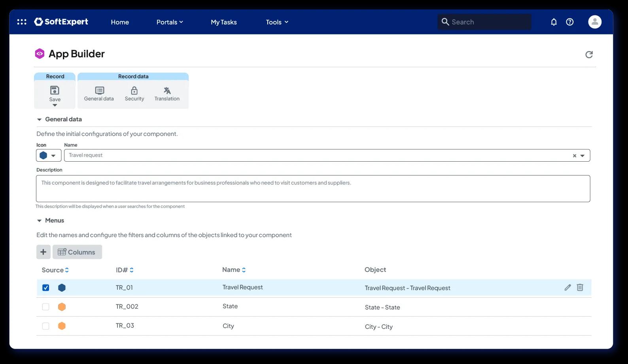Uncheck the TR_01 row checkbox
628x364 pixels.
coord(46,288)
